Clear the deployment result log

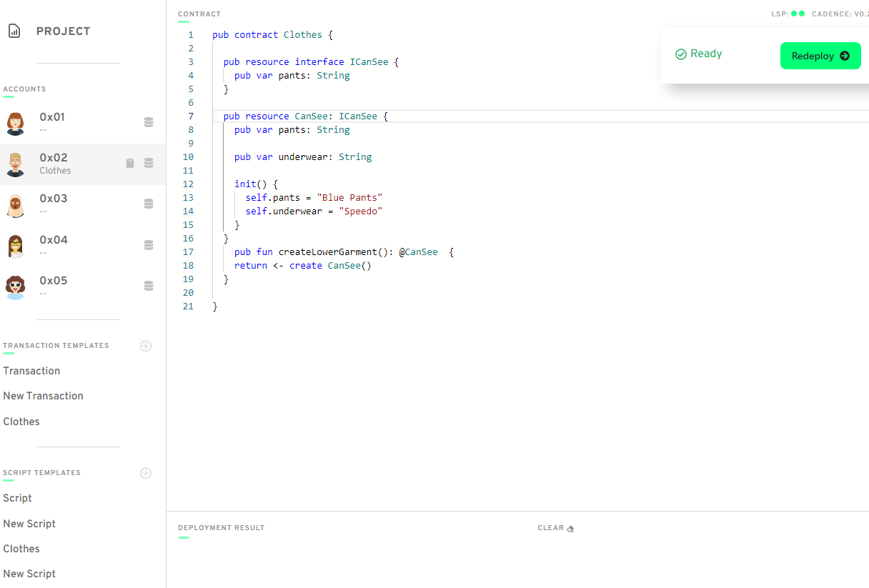point(556,528)
